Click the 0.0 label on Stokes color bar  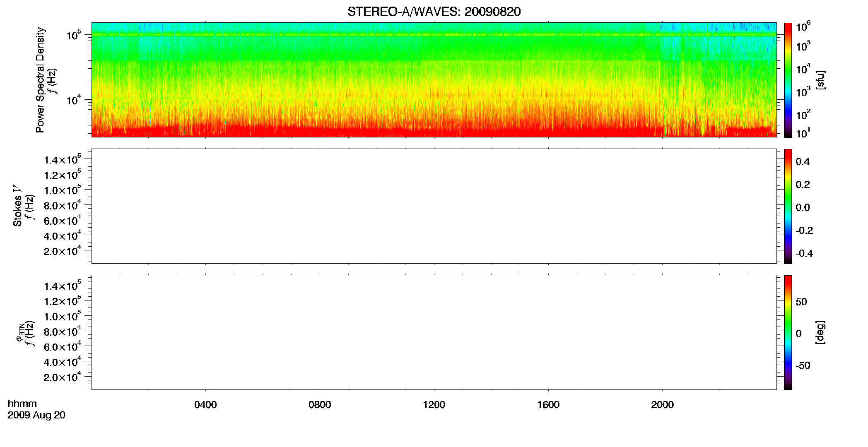tap(803, 208)
